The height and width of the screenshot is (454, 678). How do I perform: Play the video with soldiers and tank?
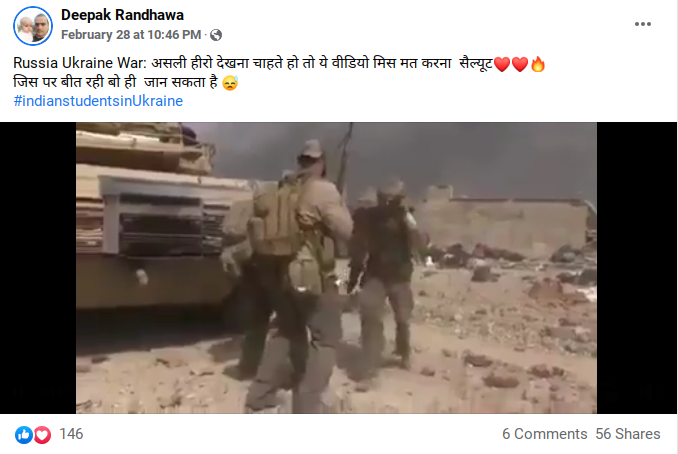[336, 268]
